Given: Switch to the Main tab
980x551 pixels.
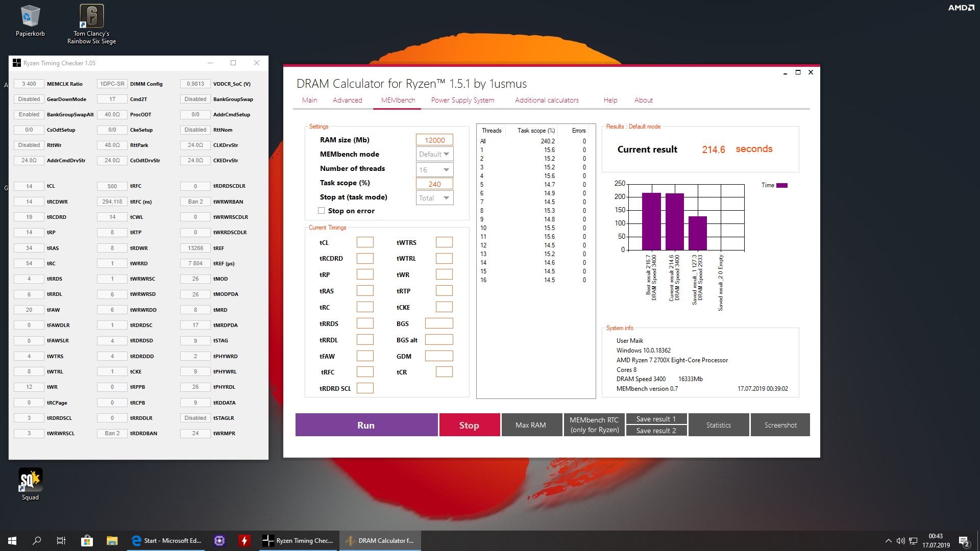Looking at the screenshot, I should pos(309,101).
